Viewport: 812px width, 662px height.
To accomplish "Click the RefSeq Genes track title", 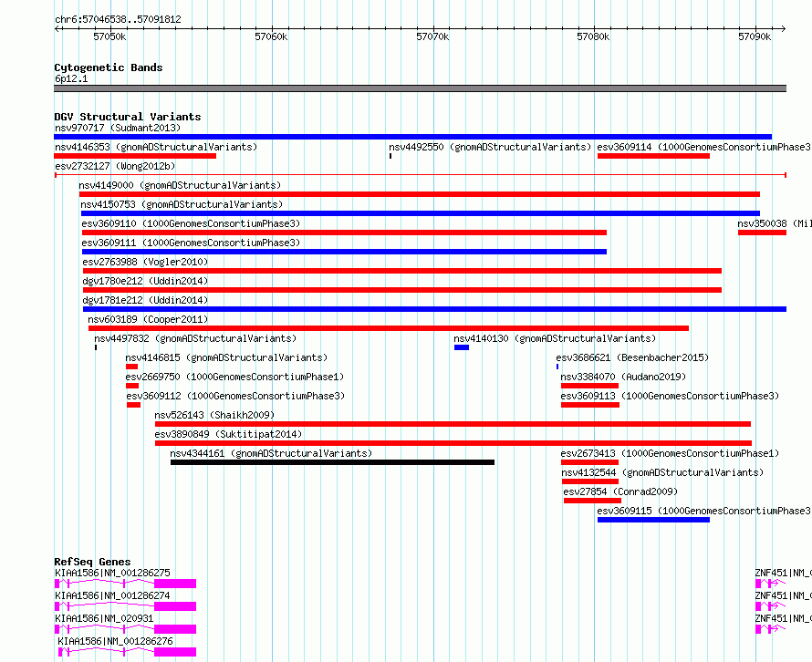I will (92, 562).
